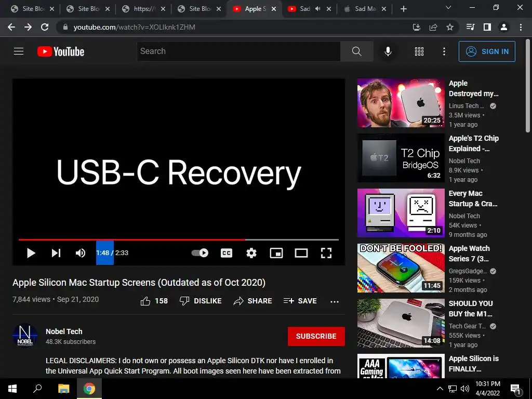Toggle closed captions
The width and height of the screenshot is (532, 399).
[x=227, y=253]
